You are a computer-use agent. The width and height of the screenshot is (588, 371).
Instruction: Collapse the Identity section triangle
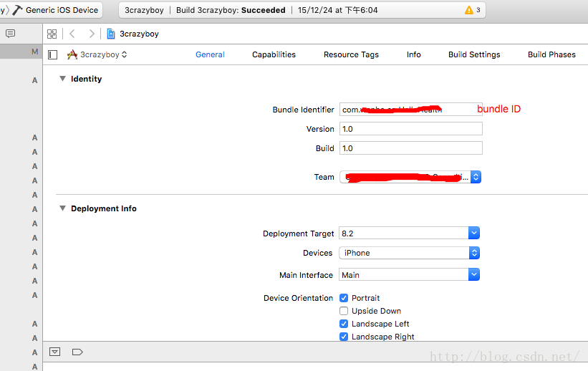[62, 78]
